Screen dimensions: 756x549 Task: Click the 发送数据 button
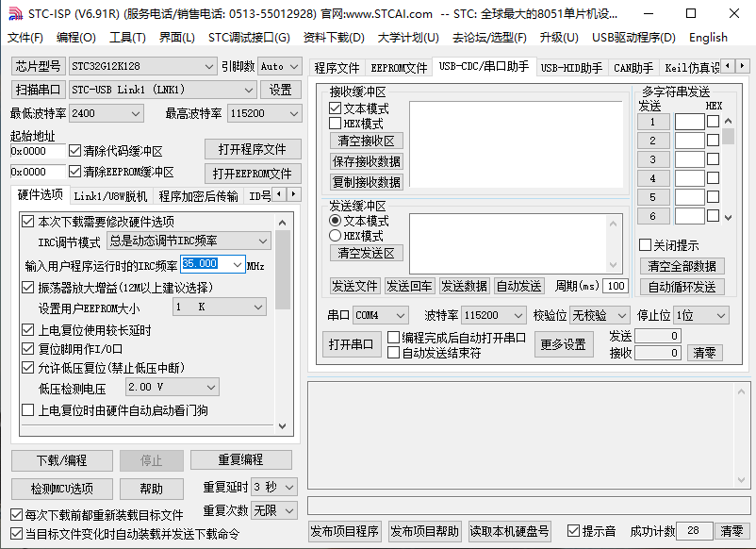coord(464,287)
